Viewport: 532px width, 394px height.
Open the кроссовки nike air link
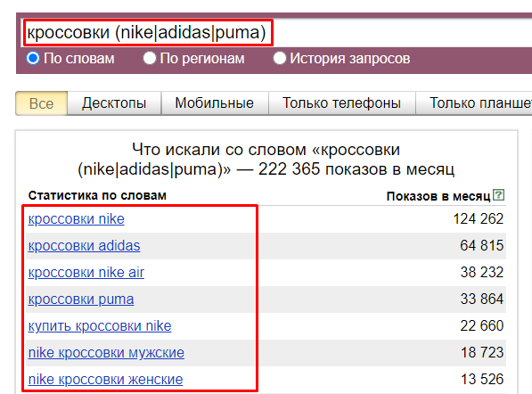coord(86,273)
